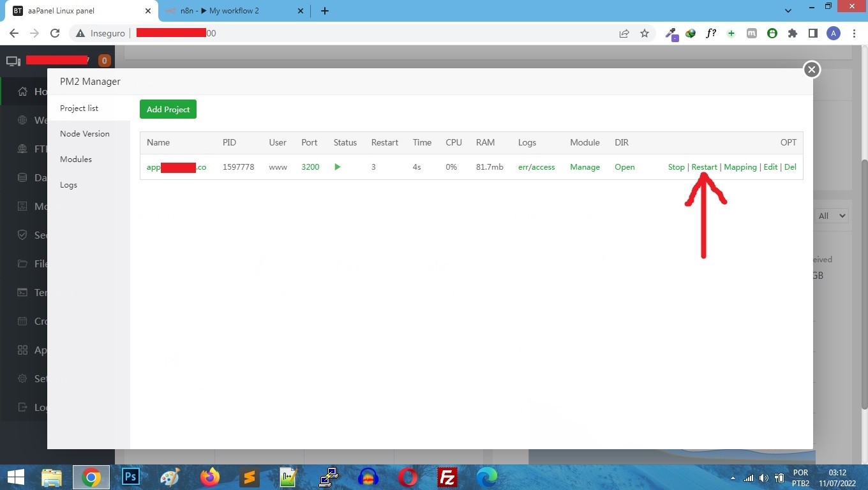Open the All dropdown behind the dialog
This screenshot has width=868, height=490.
[832, 216]
